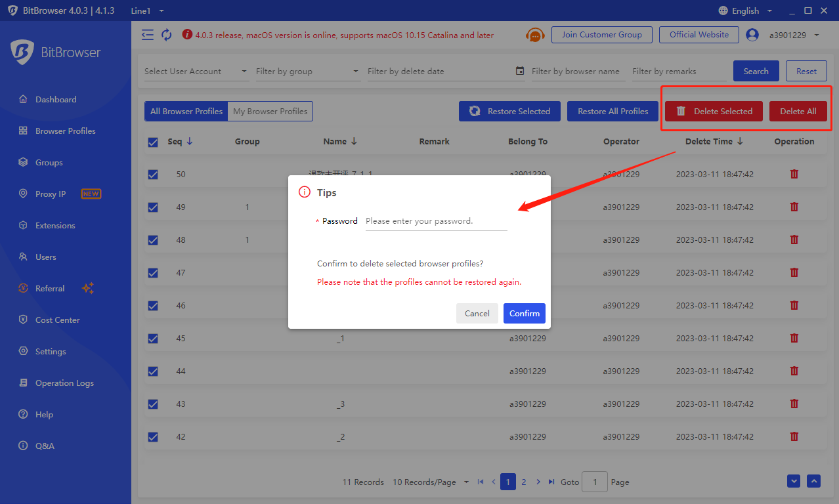Sort by Delete Time column arrow
839x504 pixels.
coord(740,141)
